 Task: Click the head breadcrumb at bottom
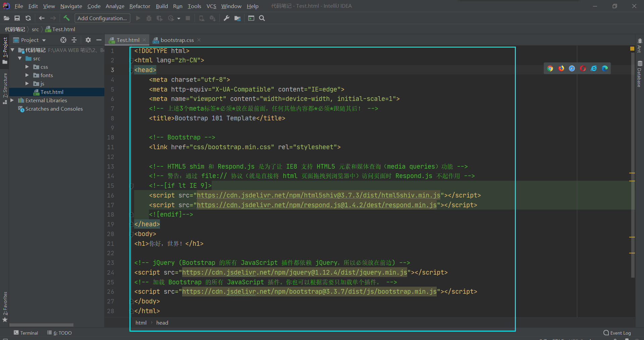[x=162, y=323]
